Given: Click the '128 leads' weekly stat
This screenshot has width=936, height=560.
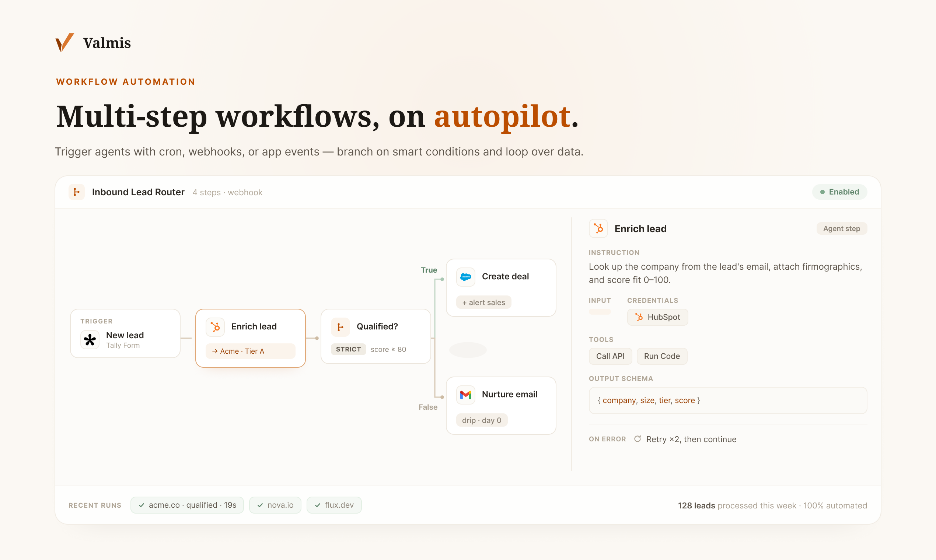Looking at the screenshot, I should point(696,506).
